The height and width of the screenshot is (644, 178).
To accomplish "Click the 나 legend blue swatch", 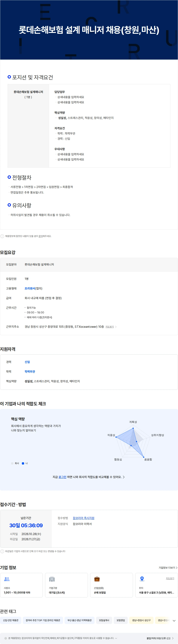I will [23, 463].
